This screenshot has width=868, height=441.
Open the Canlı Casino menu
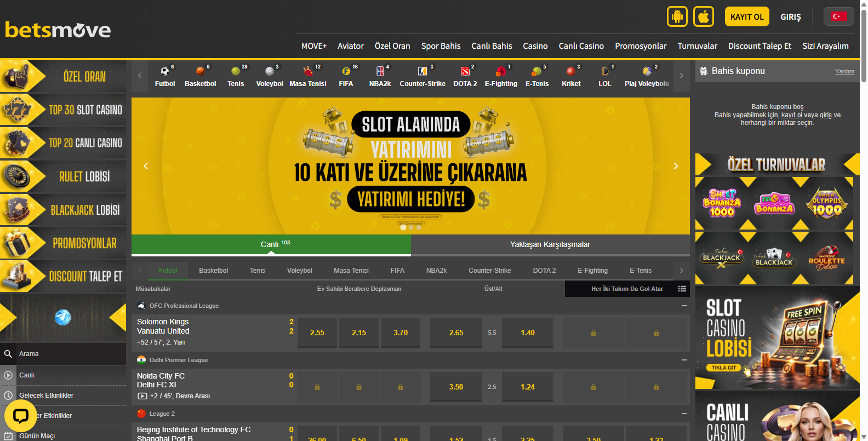[x=581, y=46]
